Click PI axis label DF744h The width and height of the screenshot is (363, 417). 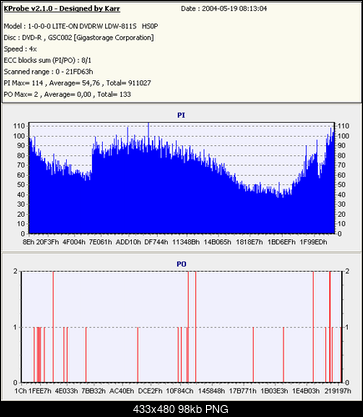[x=156, y=242]
